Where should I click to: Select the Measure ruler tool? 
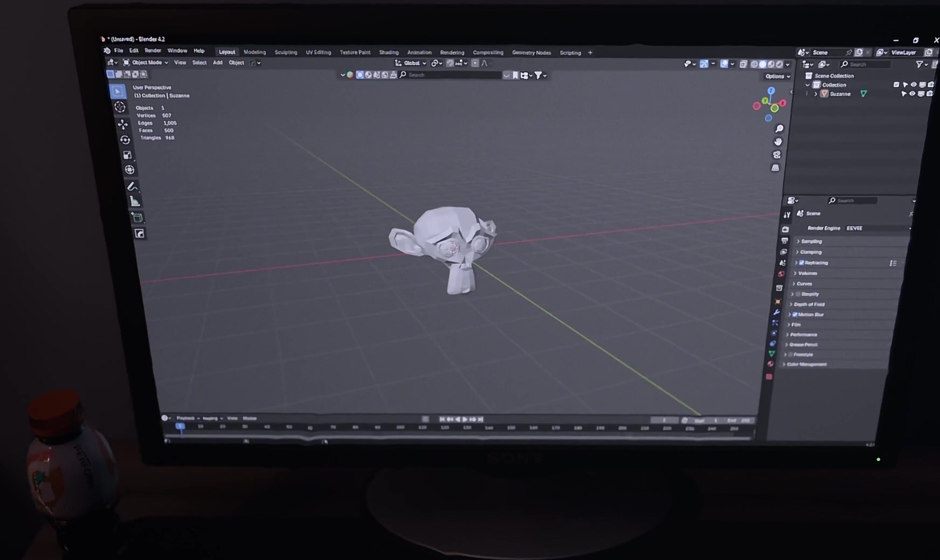pos(135,201)
